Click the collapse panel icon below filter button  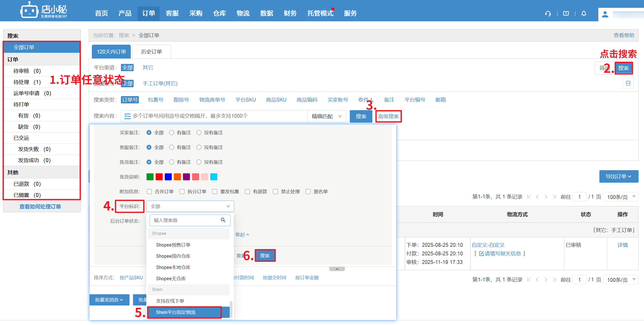pyautogui.click(x=628, y=83)
